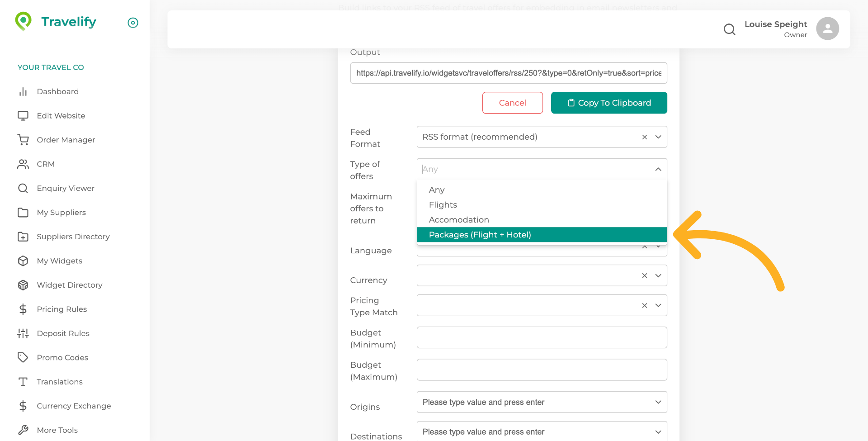Click the Travelify logo pin icon

(23, 21)
